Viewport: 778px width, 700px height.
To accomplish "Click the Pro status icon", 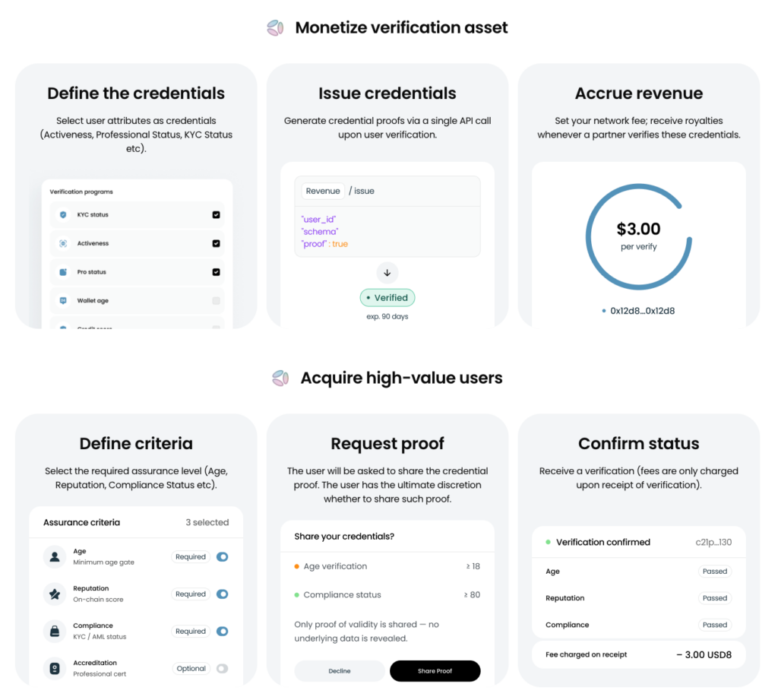I will coord(63,272).
